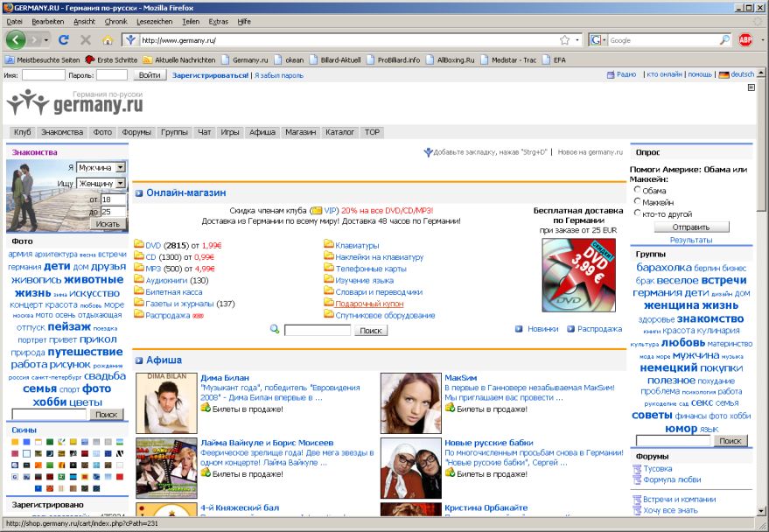Choose the pink skin swatch

(15, 453)
